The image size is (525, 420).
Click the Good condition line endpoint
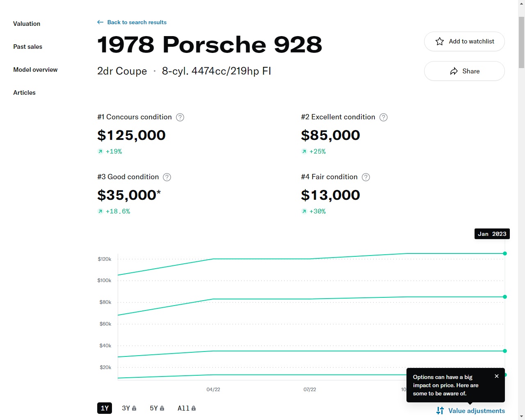coord(505,351)
